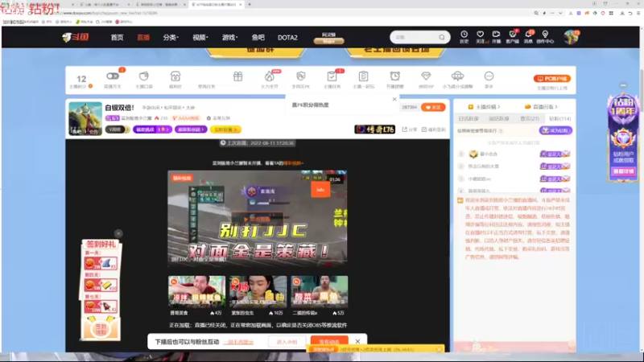Switch to the weekly activity ranking tab
Image resolution: width=644 pixels, height=362 pixels.
pyautogui.click(x=499, y=118)
